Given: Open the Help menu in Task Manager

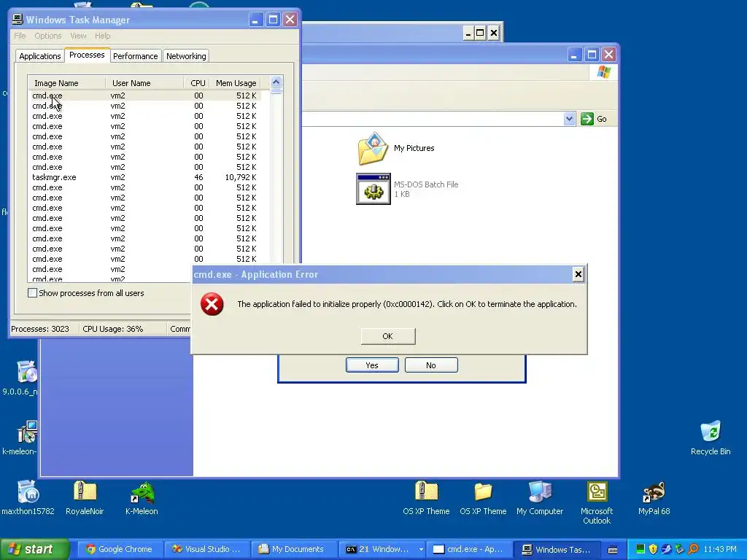Looking at the screenshot, I should 102,36.
